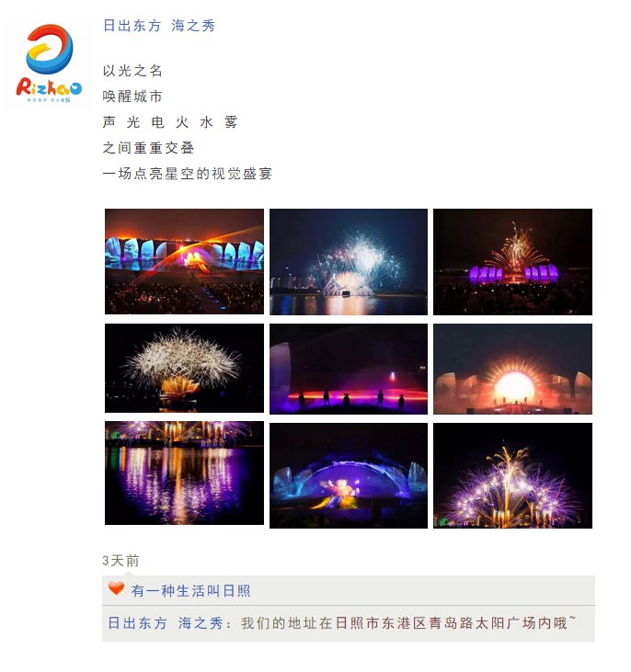Open the purple and gold fireworks photo
This screenshot has width=631, height=672.
click(x=512, y=475)
